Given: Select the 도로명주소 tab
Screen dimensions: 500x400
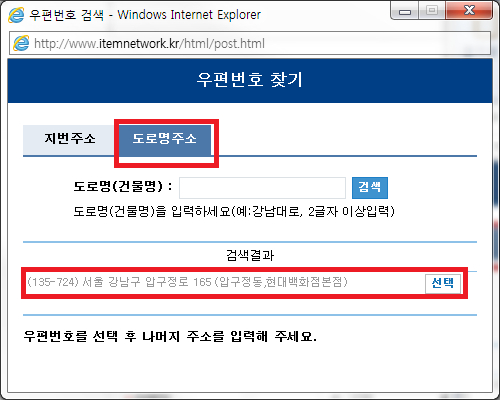Looking at the screenshot, I should 165,140.
